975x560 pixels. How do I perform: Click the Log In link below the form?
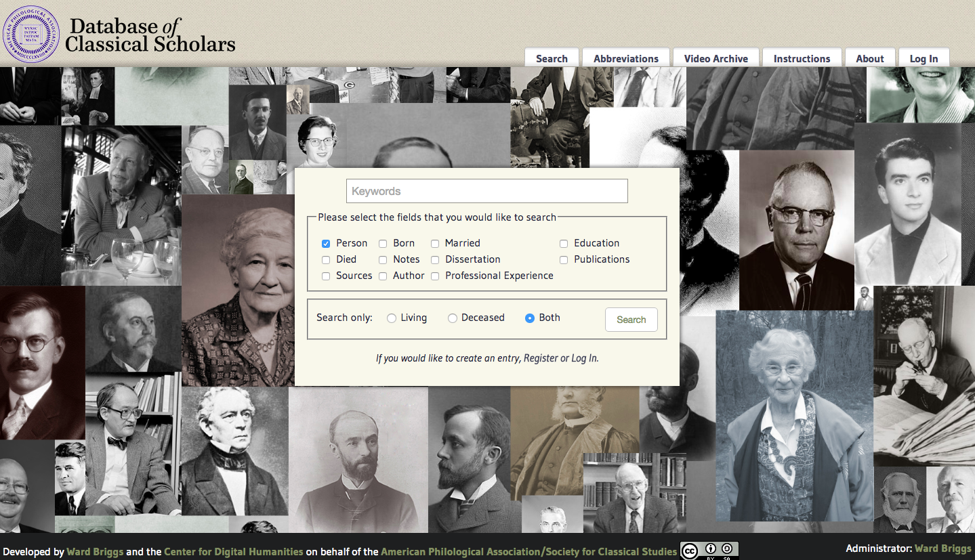tap(585, 358)
